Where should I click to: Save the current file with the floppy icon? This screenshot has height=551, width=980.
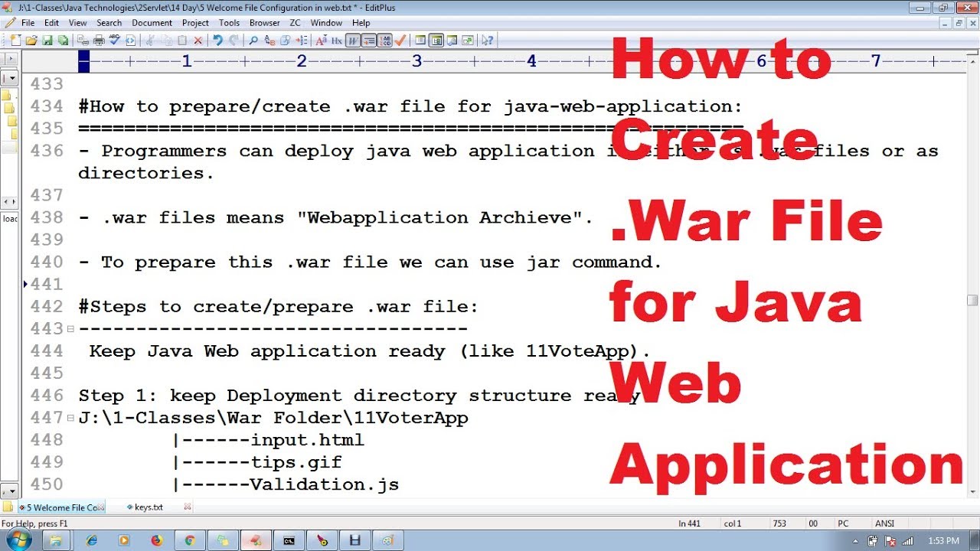[x=47, y=40]
